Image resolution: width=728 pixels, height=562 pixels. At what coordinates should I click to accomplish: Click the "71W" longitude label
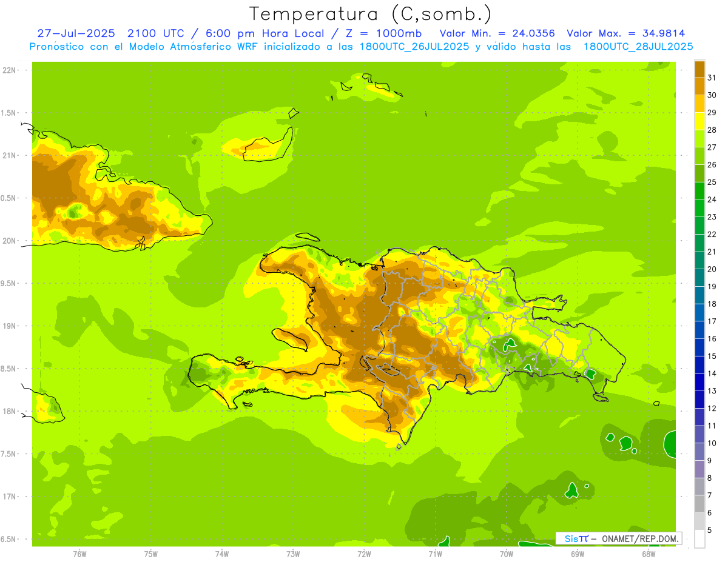pos(435,554)
